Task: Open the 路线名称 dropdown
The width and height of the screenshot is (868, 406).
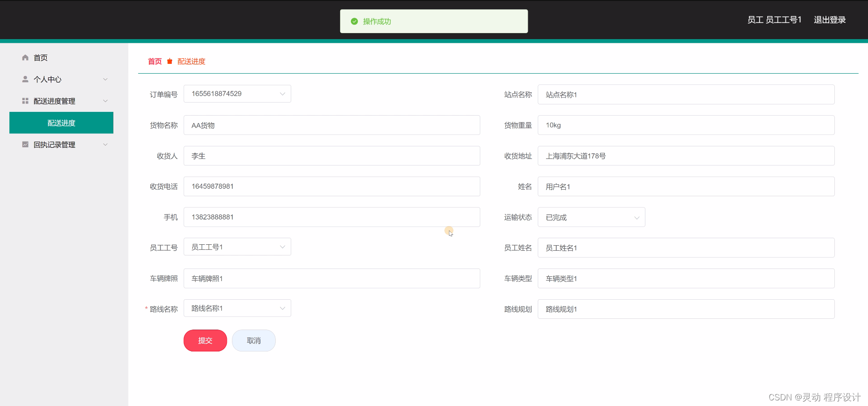Action: click(x=237, y=308)
